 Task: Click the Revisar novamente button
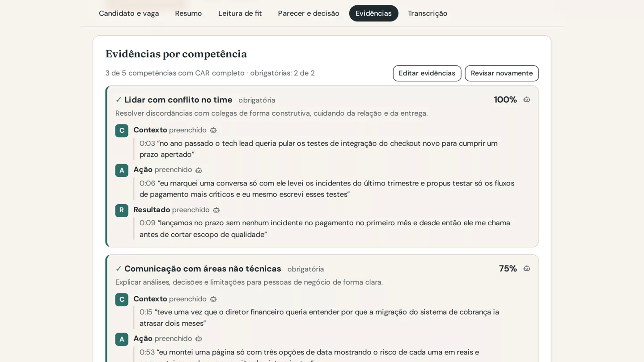pyautogui.click(x=502, y=73)
